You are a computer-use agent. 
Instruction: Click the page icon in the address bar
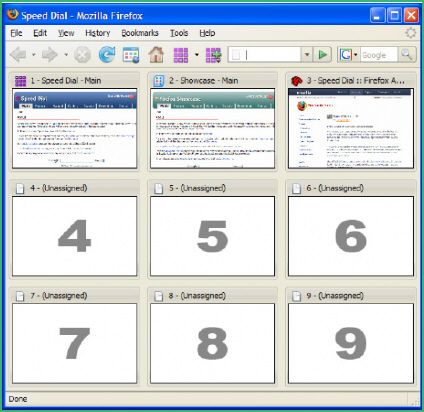tap(236, 55)
